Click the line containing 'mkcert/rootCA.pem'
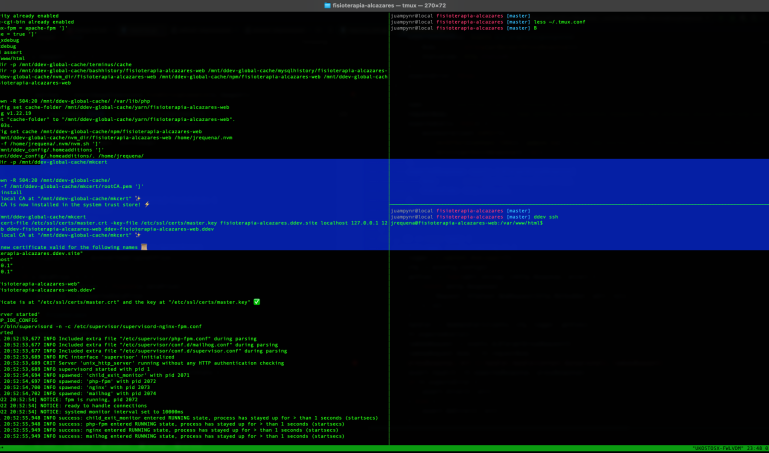The height and width of the screenshot is (453, 769). tap(72, 186)
